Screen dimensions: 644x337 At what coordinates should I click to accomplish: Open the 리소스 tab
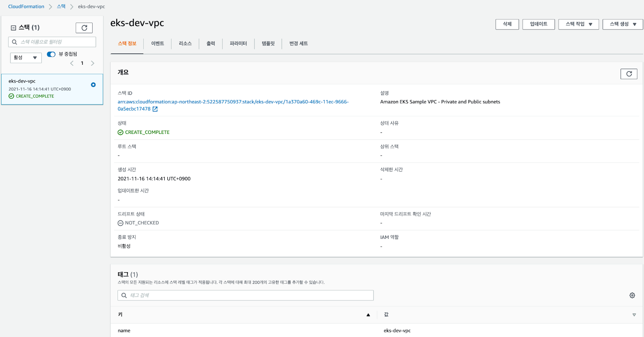coord(185,43)
